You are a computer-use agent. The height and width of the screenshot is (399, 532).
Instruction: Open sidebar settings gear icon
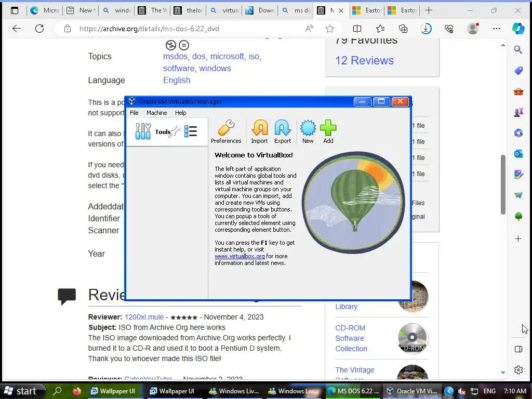tap(518, 370)
